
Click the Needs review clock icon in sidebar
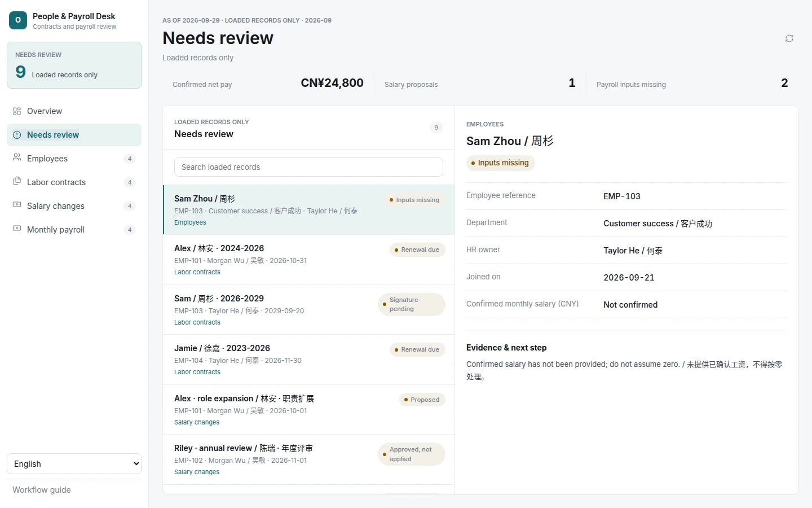tap(17, 135)
